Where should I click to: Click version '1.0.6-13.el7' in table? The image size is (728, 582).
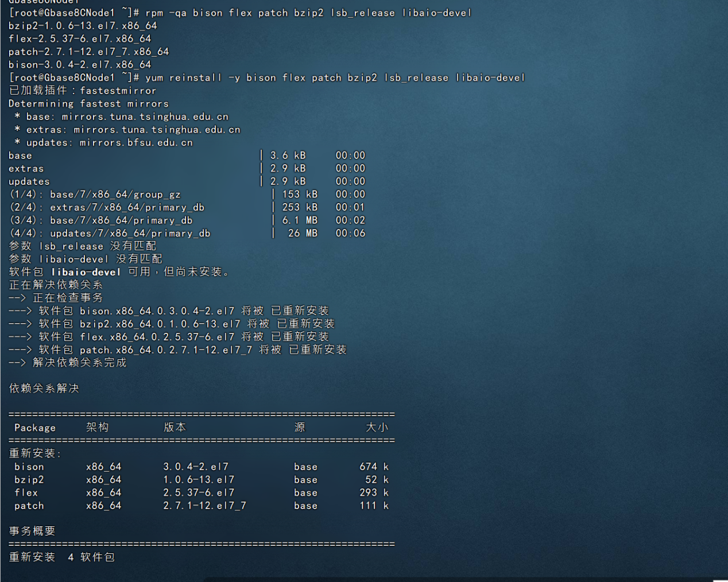(199, 480)
